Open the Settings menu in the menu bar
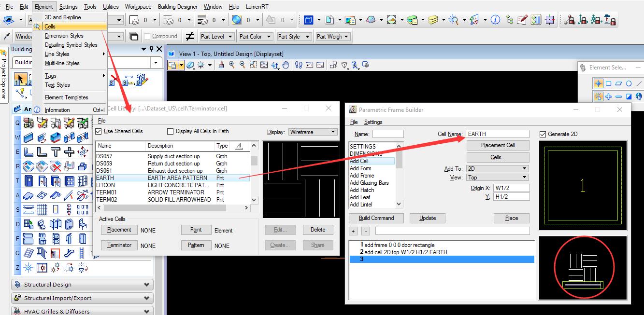The height and width of the screenshot is (315, 644). [x=68, y=7]
